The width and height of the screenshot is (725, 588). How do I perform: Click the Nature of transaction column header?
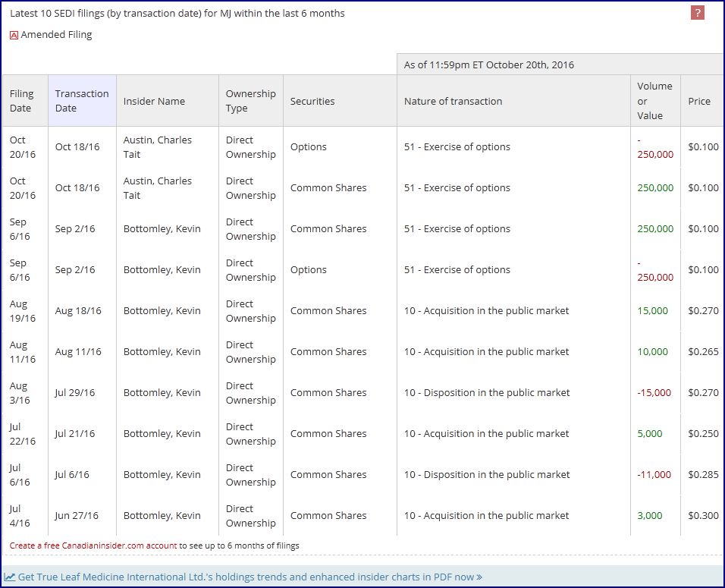(x=453, y=101)
